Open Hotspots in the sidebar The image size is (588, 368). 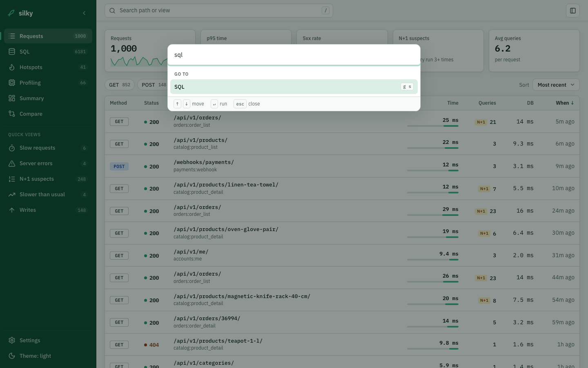48,67
